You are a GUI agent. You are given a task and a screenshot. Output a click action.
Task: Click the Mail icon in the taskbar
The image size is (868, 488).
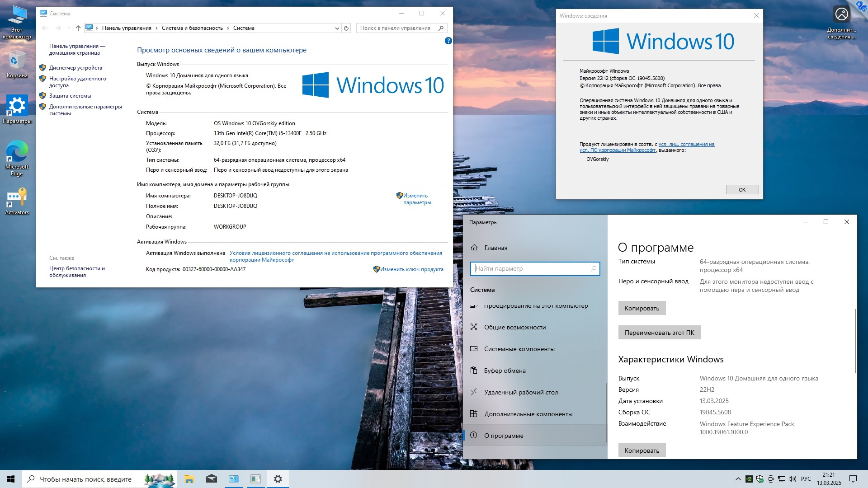coord(211,479)
